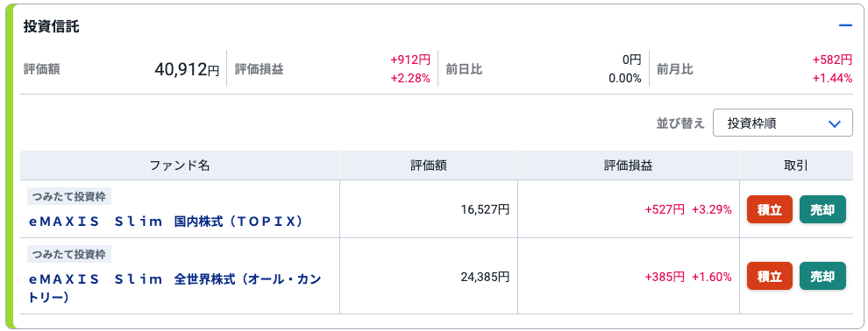Image resolution: width=868 pixels, height=331 pixels.
Task: Click the 評価額 column header in table
Action: [429, 165]
